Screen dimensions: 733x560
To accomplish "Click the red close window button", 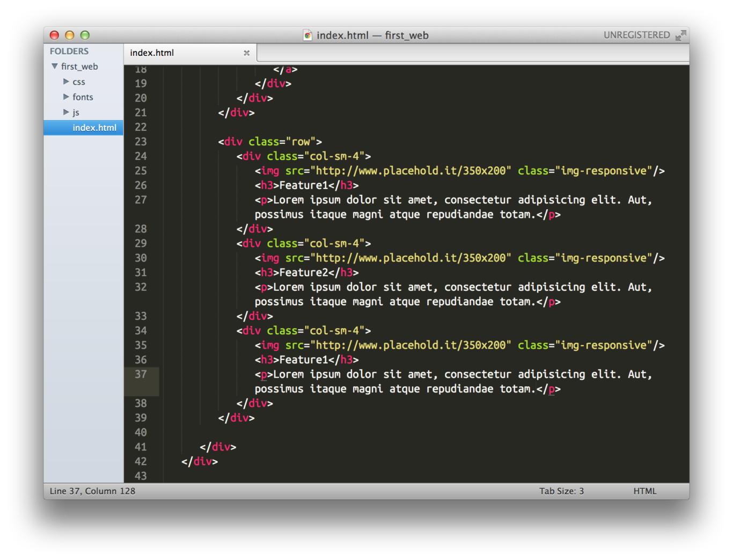I will tap(54, 35).
